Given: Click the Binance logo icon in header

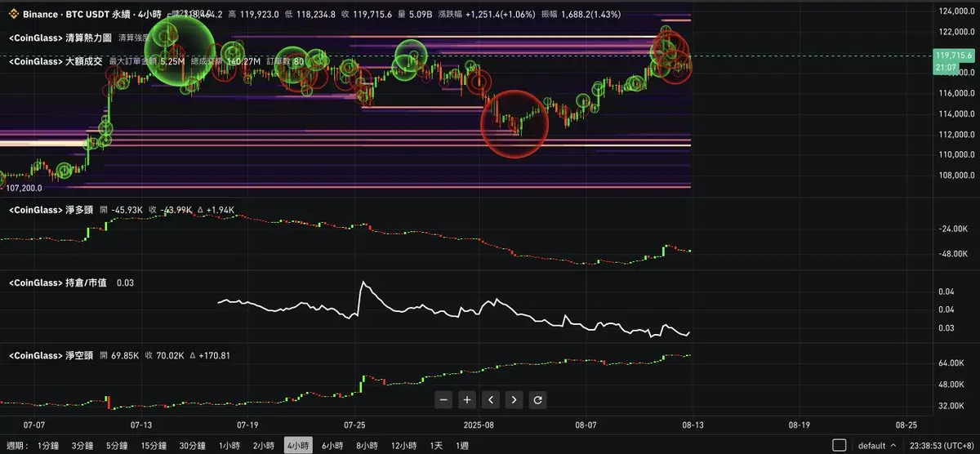Looking at the screenshot, I should 12,15.
